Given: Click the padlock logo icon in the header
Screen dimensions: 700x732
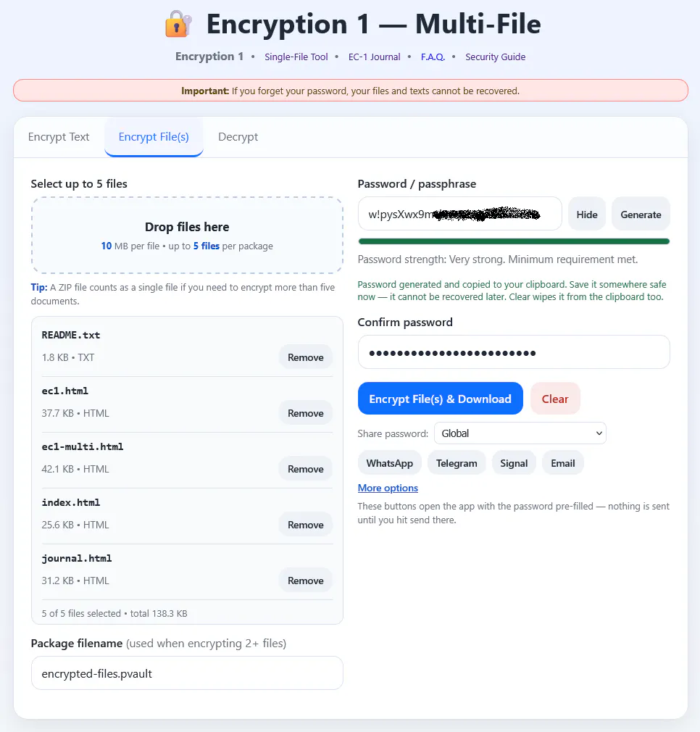Looking at the screenshot, I should tap(178, 24).
